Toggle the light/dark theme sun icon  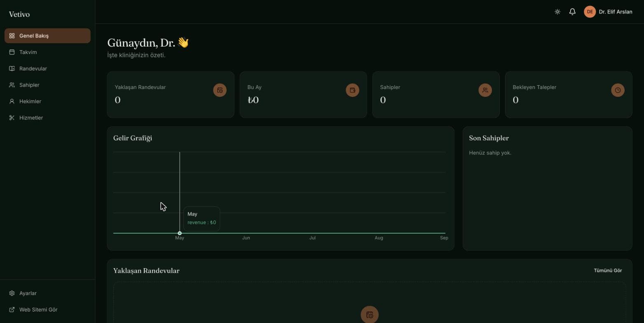click(557, 12)
